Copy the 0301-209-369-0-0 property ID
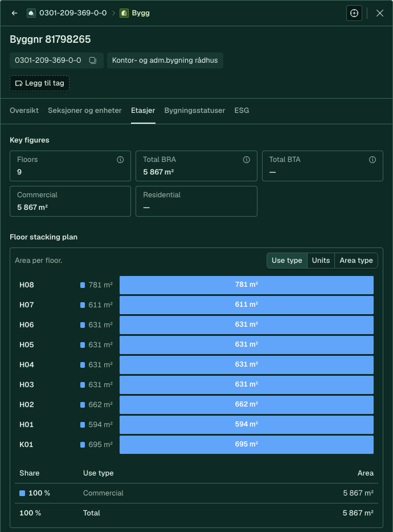 [x=92, y=60]
